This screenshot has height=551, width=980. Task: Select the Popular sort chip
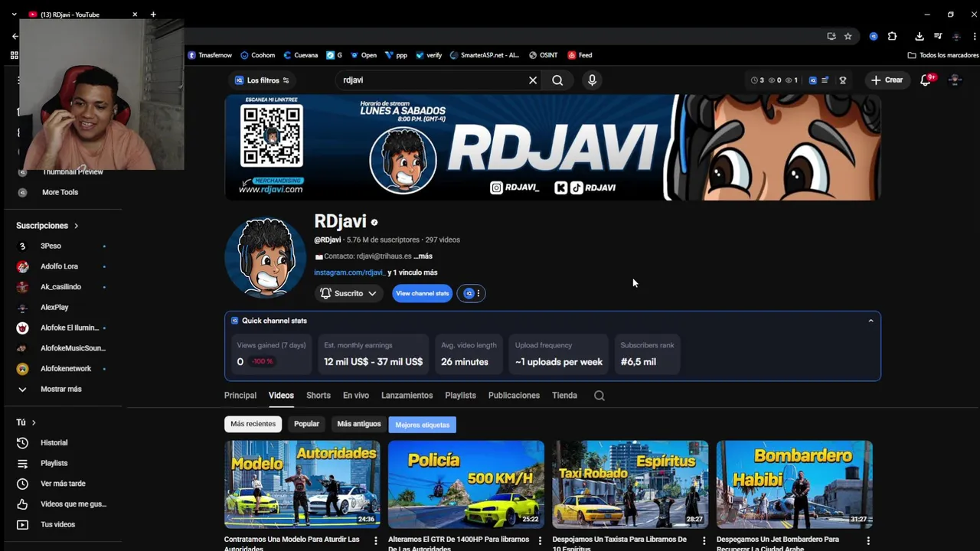[307, 424]
